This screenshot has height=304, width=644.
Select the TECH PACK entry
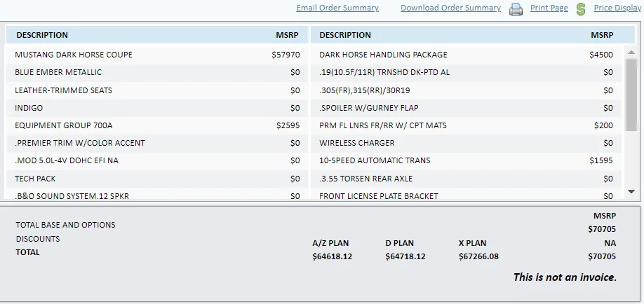pos(35,179)
